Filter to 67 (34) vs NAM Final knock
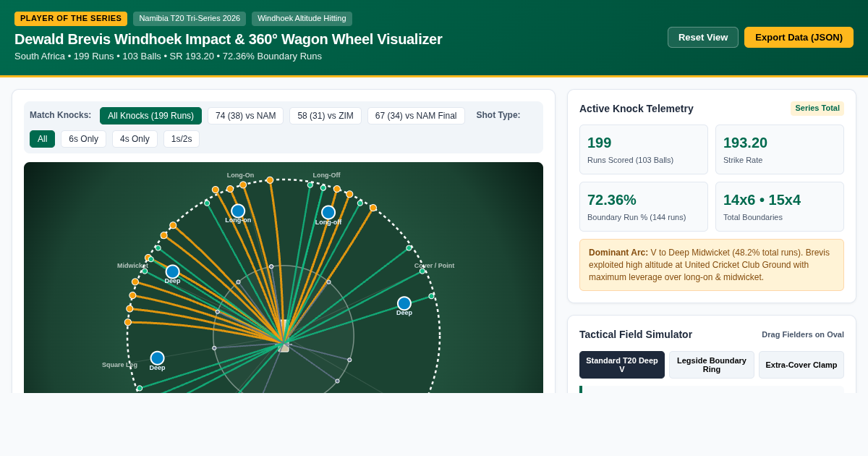868x456 pixels. coord(416,116)
